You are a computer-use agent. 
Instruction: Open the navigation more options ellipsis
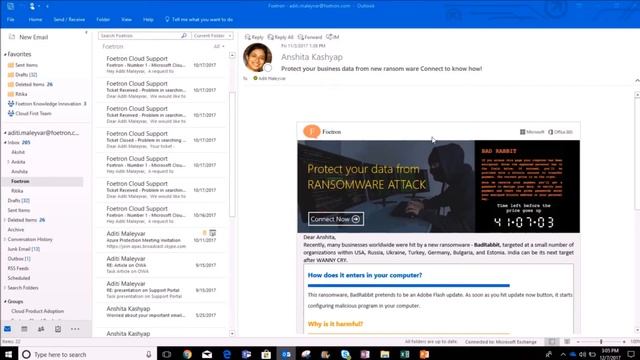pyautogui.click(x=75, y=329)
